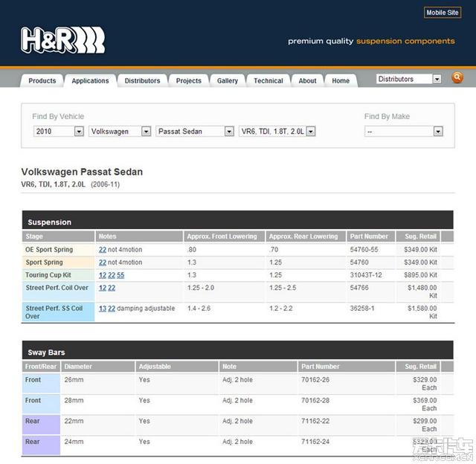Click sway bar part number 71162-24
Viewport: 476px width, 464px height.
point(315,442)
